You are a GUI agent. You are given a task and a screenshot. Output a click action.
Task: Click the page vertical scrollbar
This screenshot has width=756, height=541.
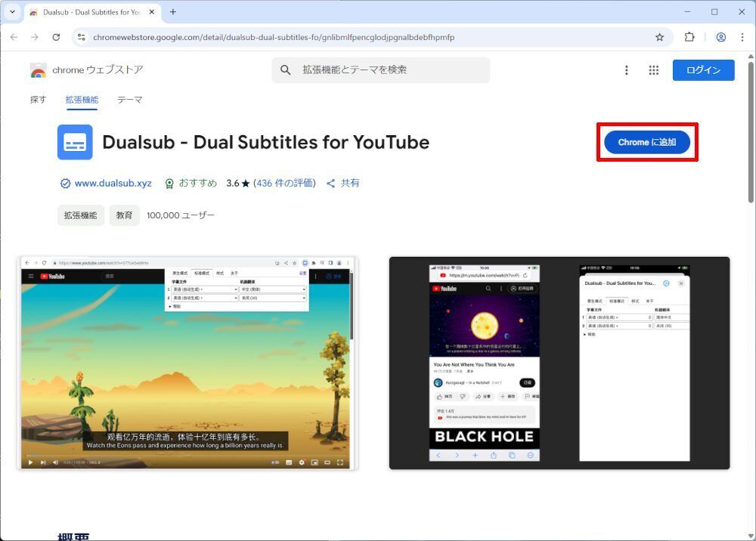pos(751,132)
